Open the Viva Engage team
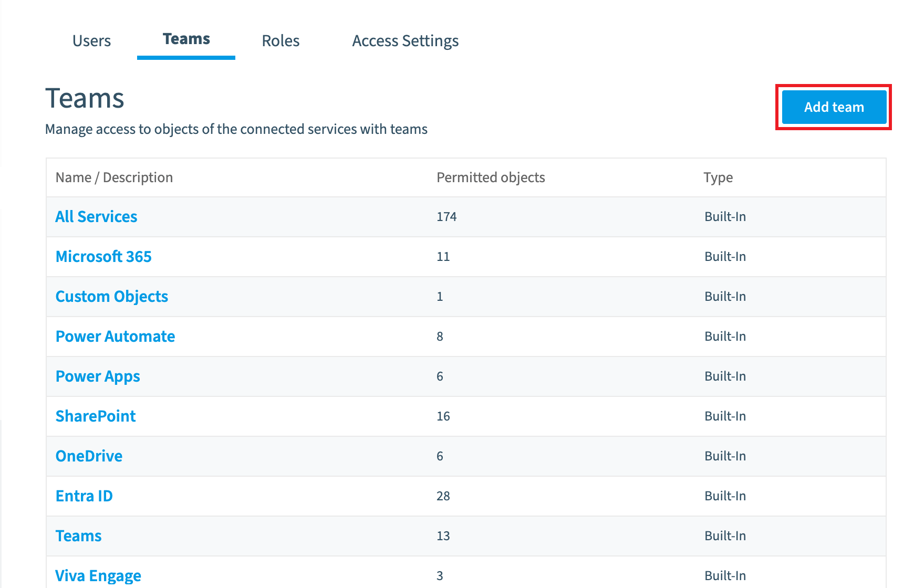This screenshot has height=588, width=914. [98, 576]
